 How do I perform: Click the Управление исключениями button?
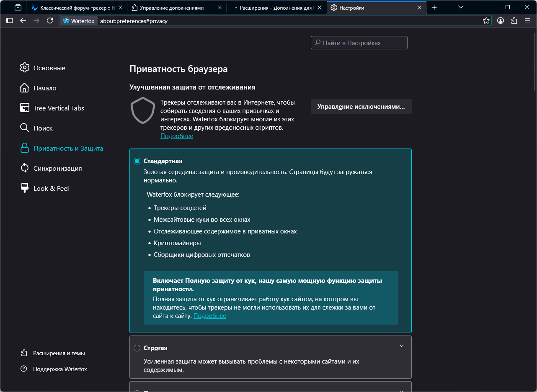coord(361,106)
